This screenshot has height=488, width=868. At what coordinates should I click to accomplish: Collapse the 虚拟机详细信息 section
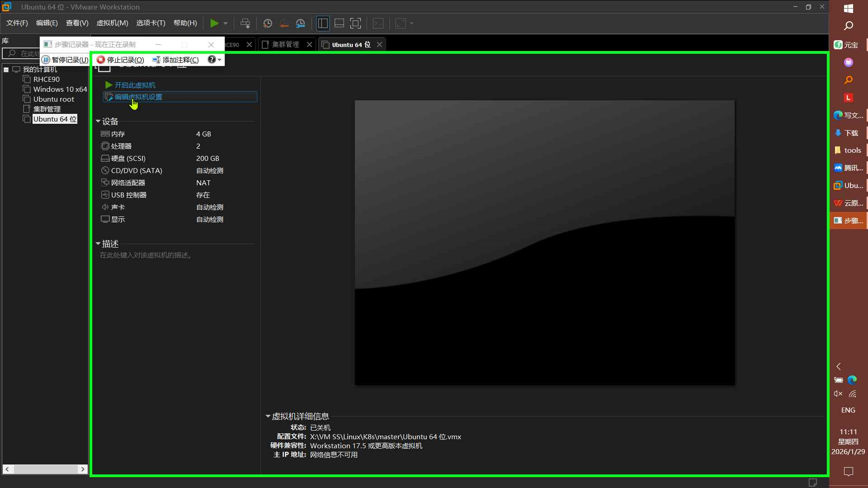(268, 416)
